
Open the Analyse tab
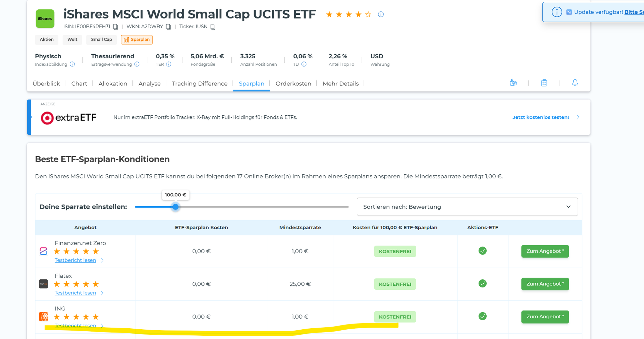pyautogui.click(x=150, y=83)
